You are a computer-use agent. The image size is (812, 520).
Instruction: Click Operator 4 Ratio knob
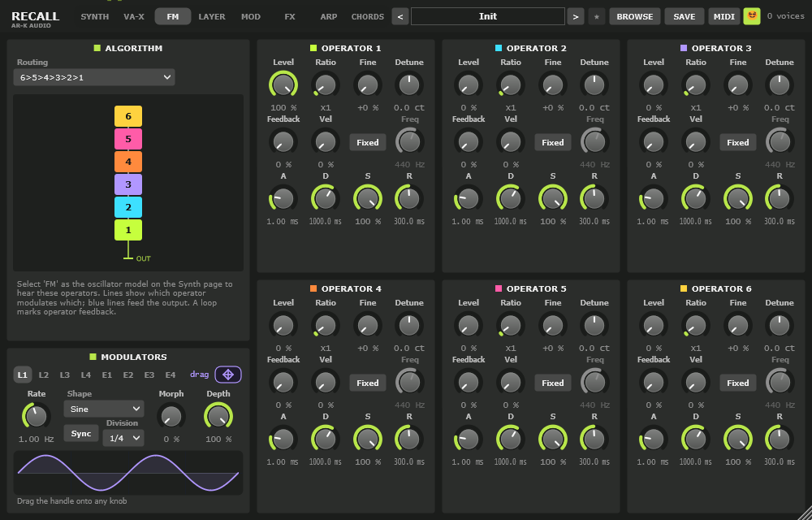coord(326,325)
